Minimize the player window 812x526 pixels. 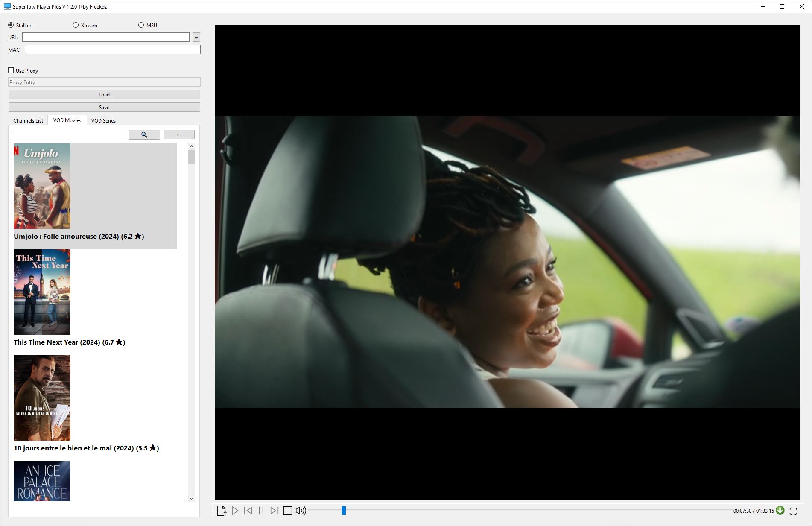(x=763, y=6)
